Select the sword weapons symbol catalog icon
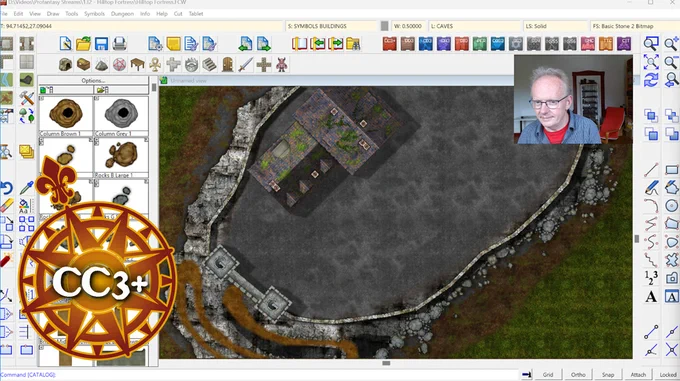Viewport: 680px width, 381px height. pyautogui.click(x=245, y=65)
